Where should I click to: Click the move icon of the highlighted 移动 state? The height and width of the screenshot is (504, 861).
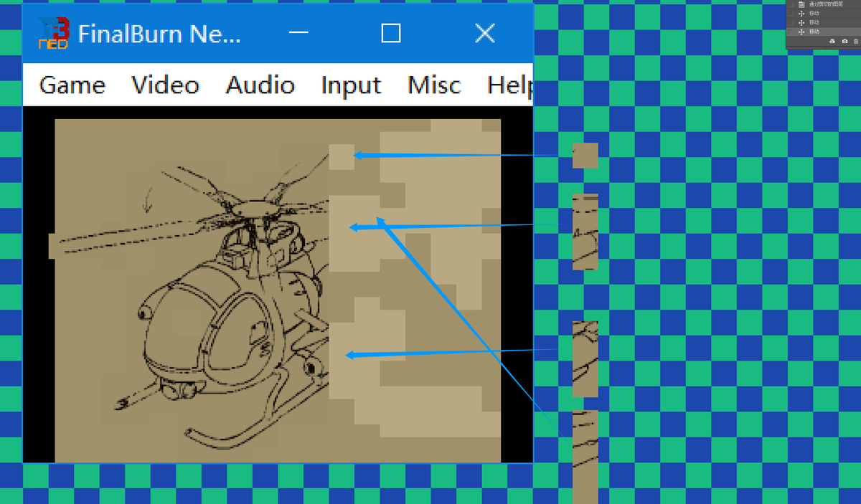click(801, 32)
